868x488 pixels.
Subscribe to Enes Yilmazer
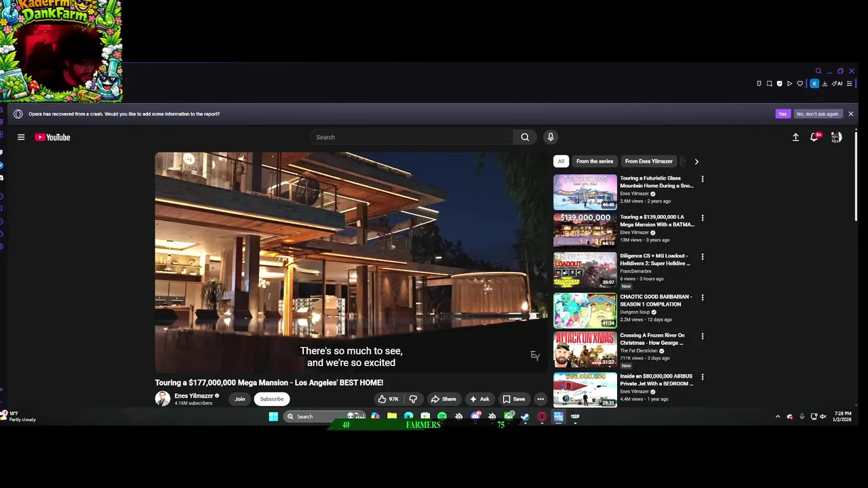pos(272,399)
